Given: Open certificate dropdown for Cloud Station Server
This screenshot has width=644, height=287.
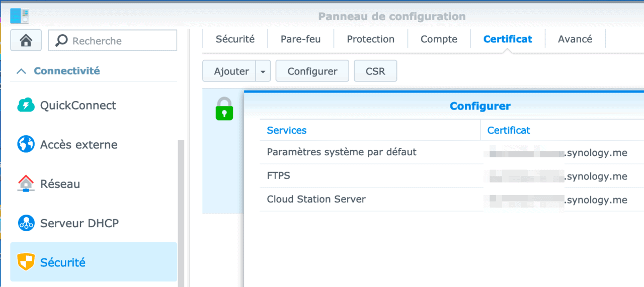Looking at the screenshot, I should pos(562,200).
